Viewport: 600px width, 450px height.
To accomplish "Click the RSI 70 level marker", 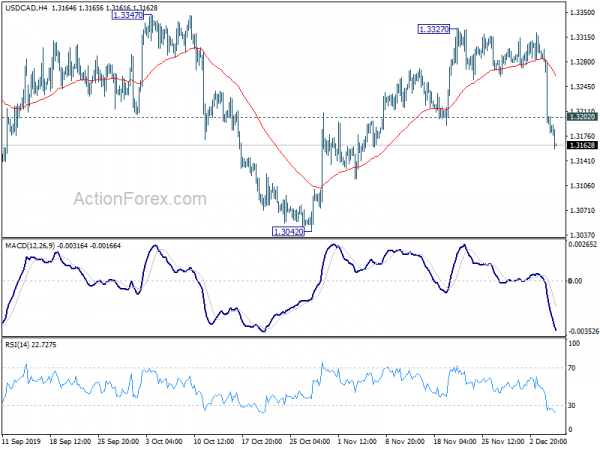I will [572, 368].
